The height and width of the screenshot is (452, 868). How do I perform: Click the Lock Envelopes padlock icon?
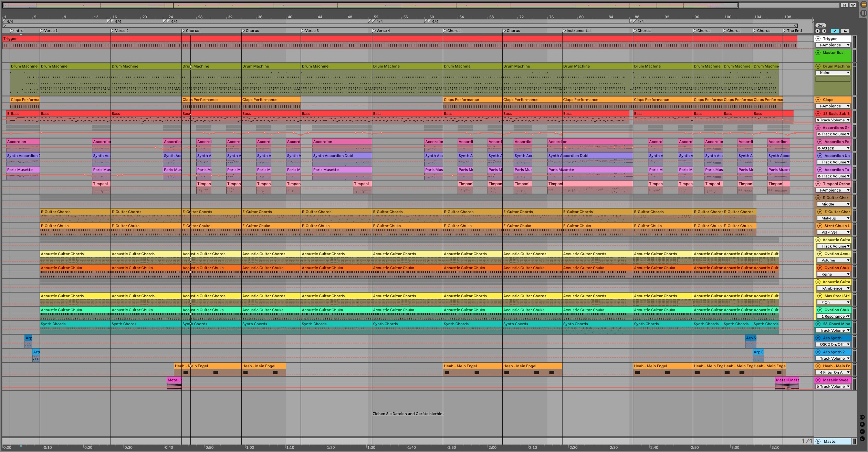tap(845, 31)
